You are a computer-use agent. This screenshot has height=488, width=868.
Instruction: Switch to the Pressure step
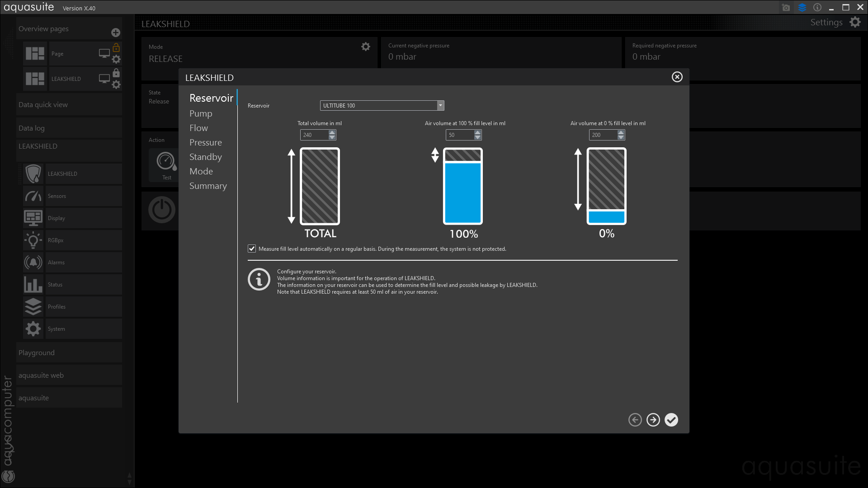(206, 142)
